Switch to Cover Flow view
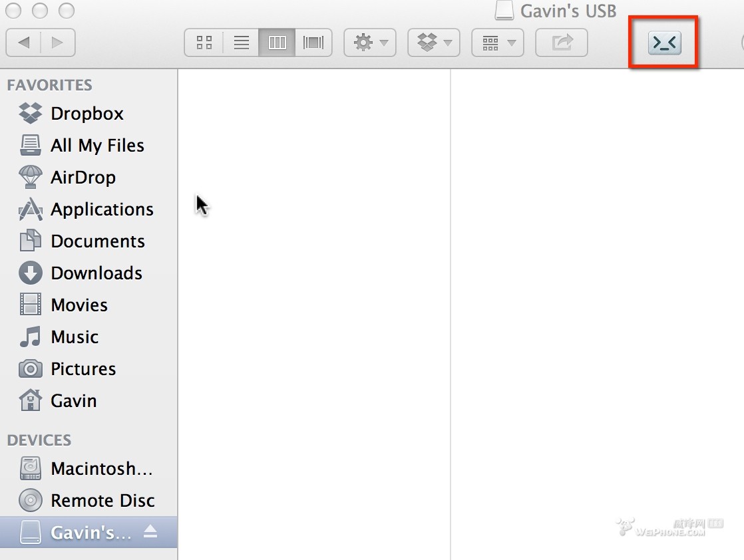Image resolution: width=744 pixels, height=560 pixels. [313, 43]
